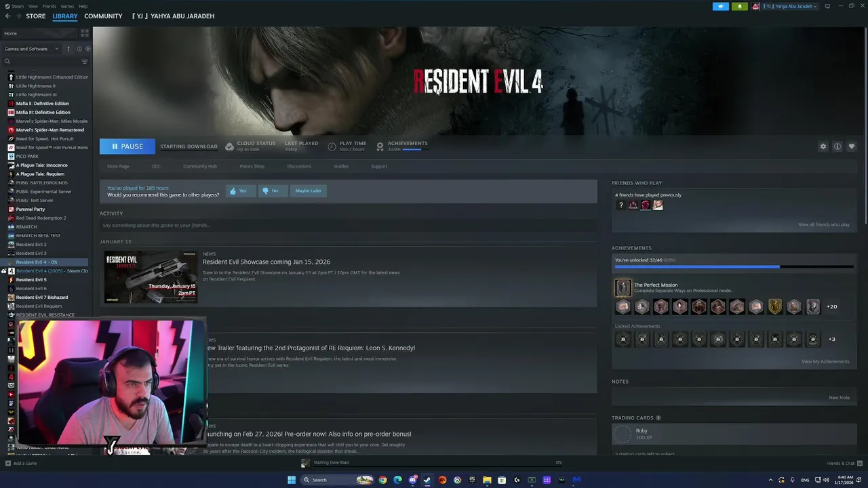Viewport: 868px width, 488px height.
Task: Click the say something activity input field
Action: (349, 226)
